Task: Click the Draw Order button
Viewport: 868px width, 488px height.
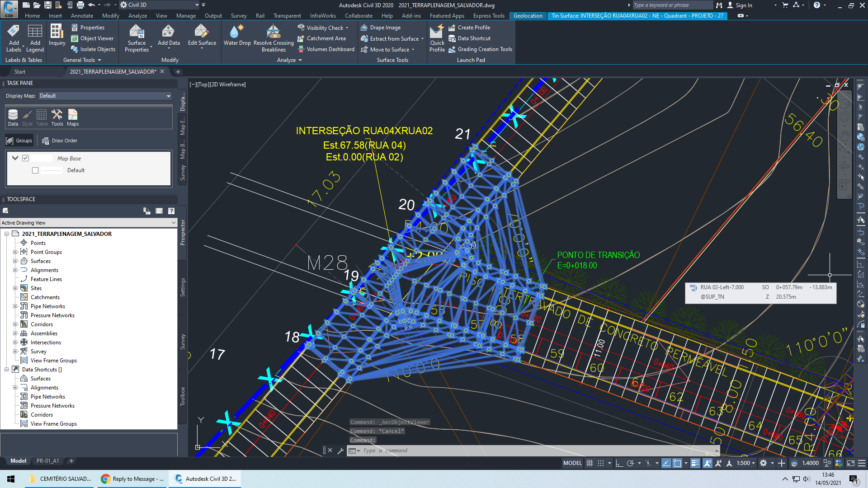Action: click(x=60, y=141)
